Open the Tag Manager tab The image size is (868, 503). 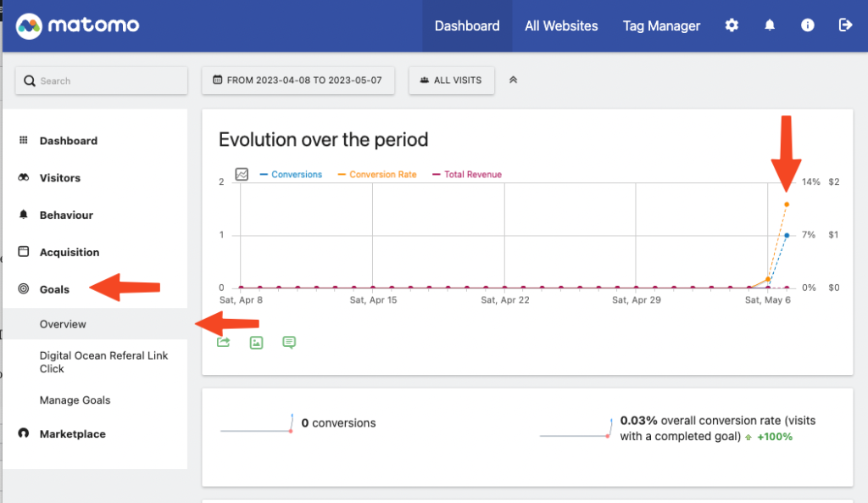click(661, 25)
